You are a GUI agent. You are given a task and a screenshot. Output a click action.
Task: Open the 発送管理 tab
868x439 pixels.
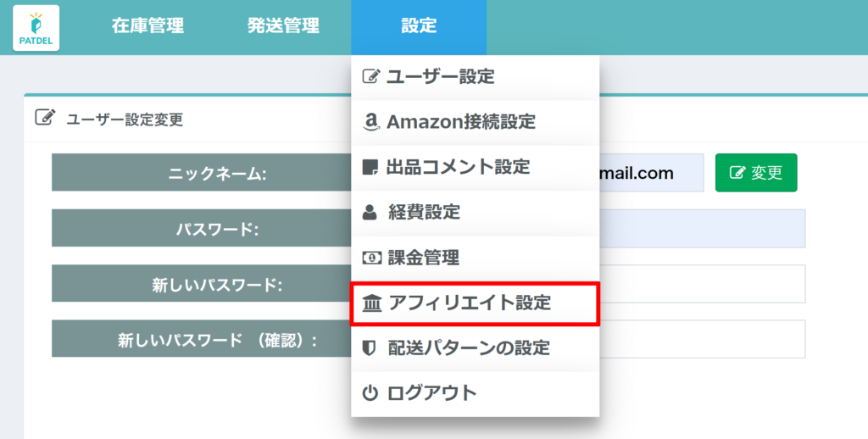(x=283, y=26)
